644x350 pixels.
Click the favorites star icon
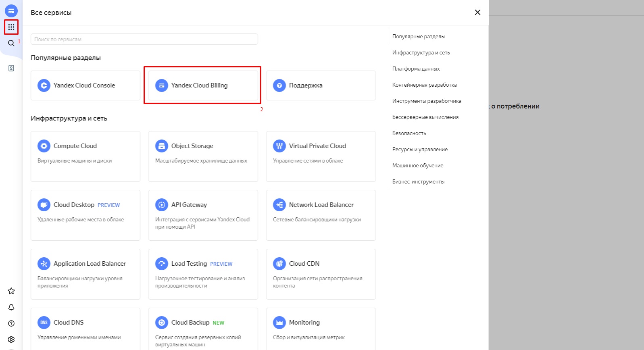[x=11, y=291]
